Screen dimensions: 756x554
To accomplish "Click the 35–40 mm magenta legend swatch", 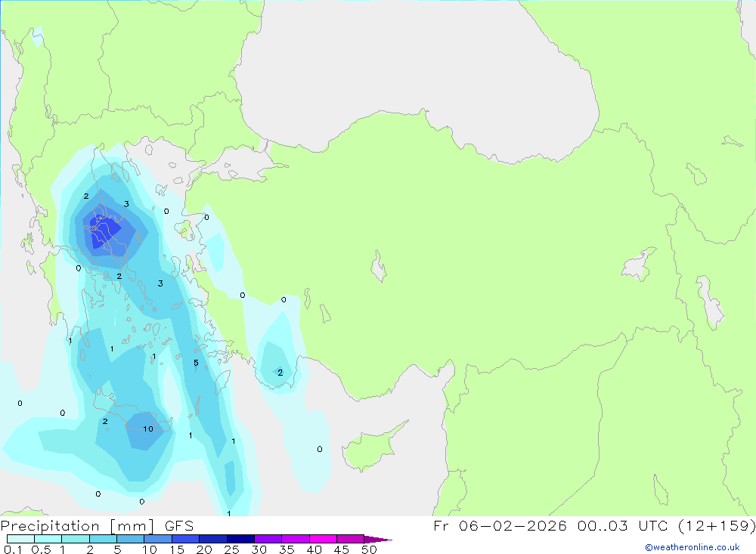I will (296, 539).
